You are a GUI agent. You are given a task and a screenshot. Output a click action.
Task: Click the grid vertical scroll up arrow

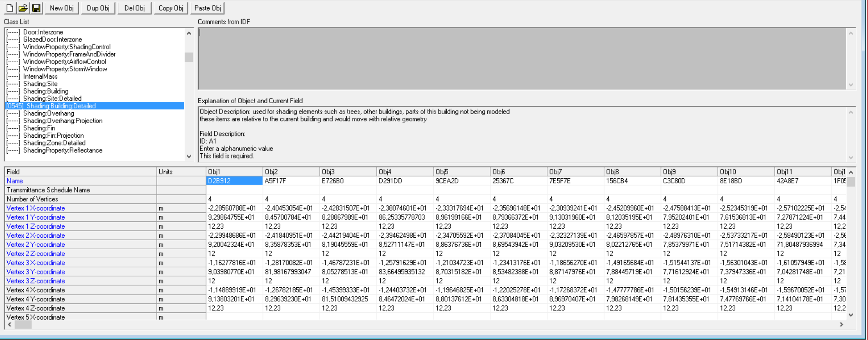point(851,172)
